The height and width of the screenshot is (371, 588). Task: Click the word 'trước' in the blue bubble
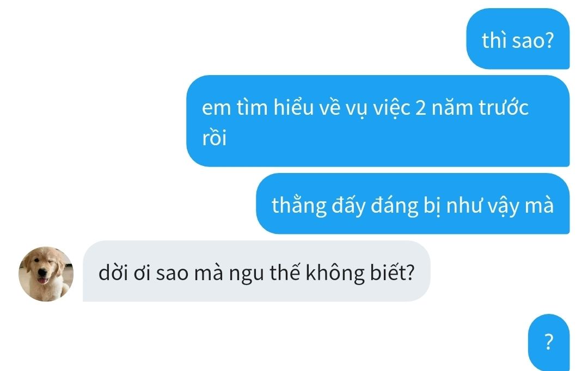(x=504, y=108)
